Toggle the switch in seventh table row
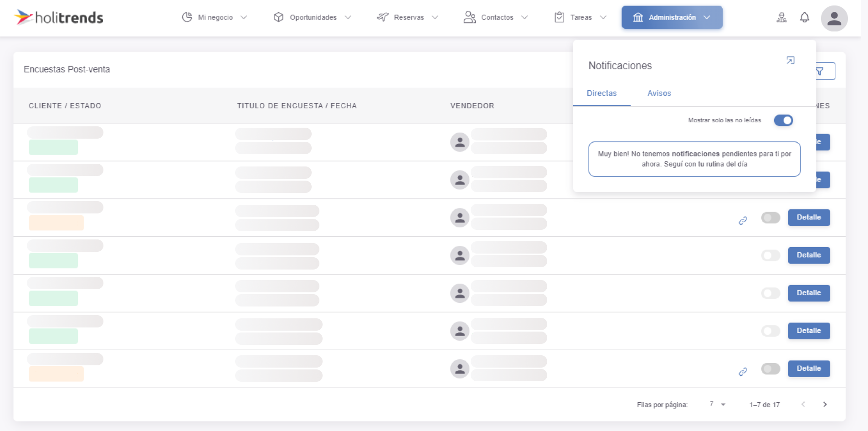868x431 pixels. (770, 369)
